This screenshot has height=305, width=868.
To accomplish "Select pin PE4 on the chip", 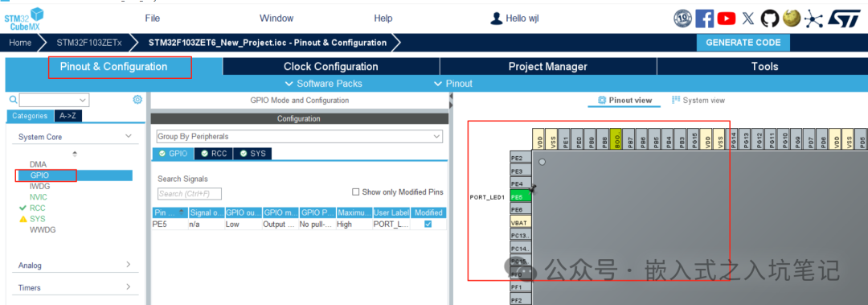I will coord(520,183).
